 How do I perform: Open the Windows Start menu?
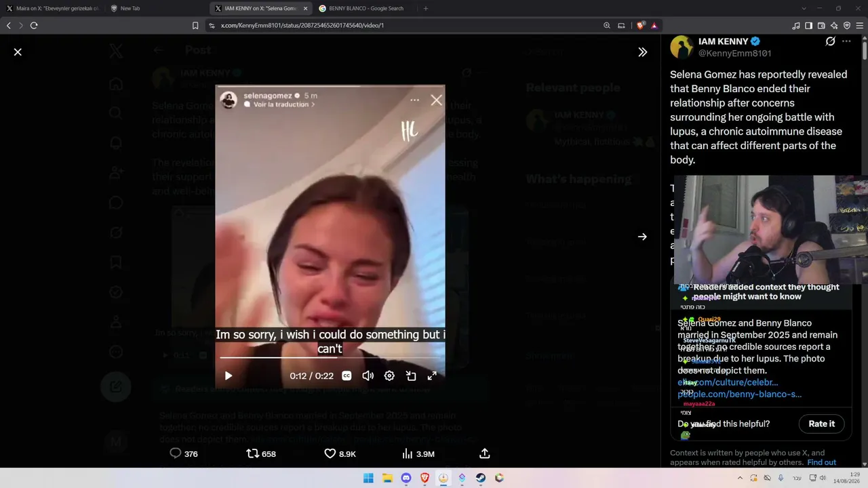[x=368, y=478]
